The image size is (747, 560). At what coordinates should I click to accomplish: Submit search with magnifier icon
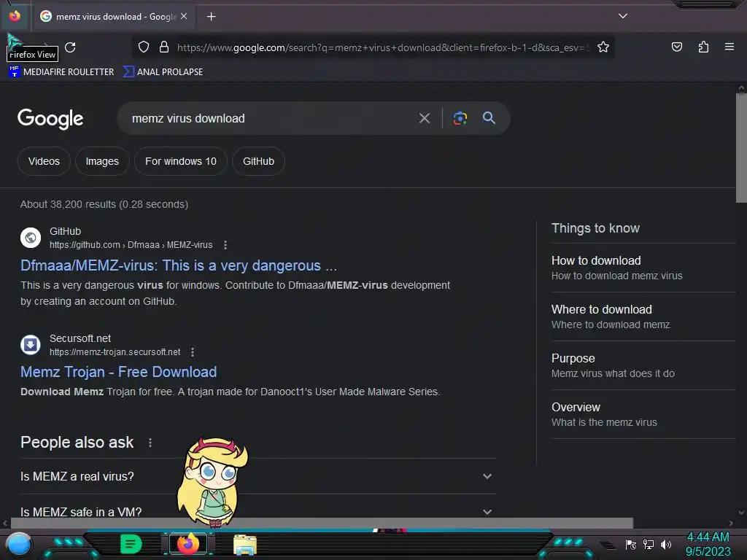click(x=489, y=118)
